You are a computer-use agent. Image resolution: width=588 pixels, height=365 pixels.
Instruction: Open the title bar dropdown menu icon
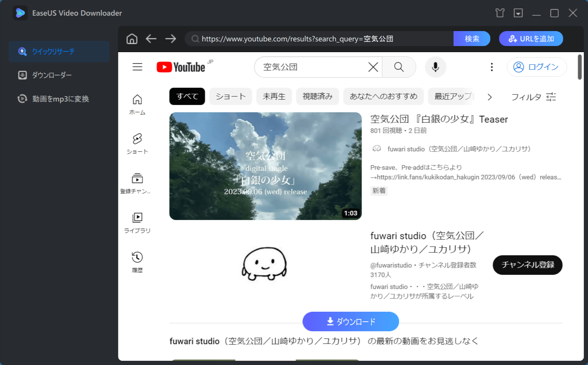point(518,13)
